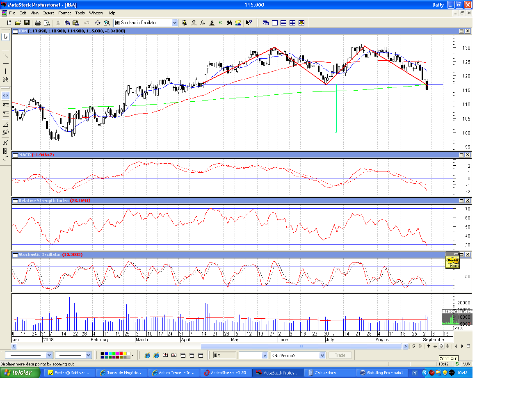This screenshot has height=420, width=525.
Task: Pick the black color swatch
Action: 103,354
